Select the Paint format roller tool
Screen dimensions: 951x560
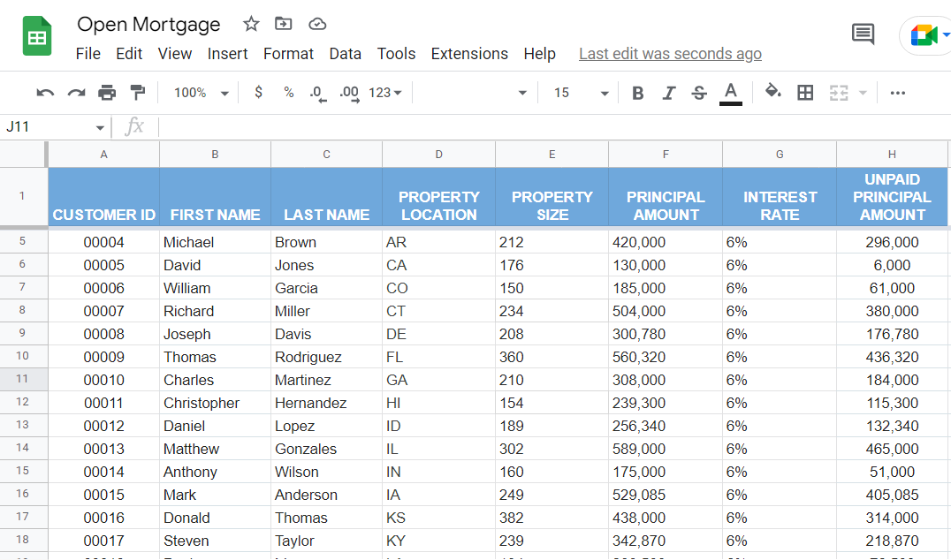[137, 93]
